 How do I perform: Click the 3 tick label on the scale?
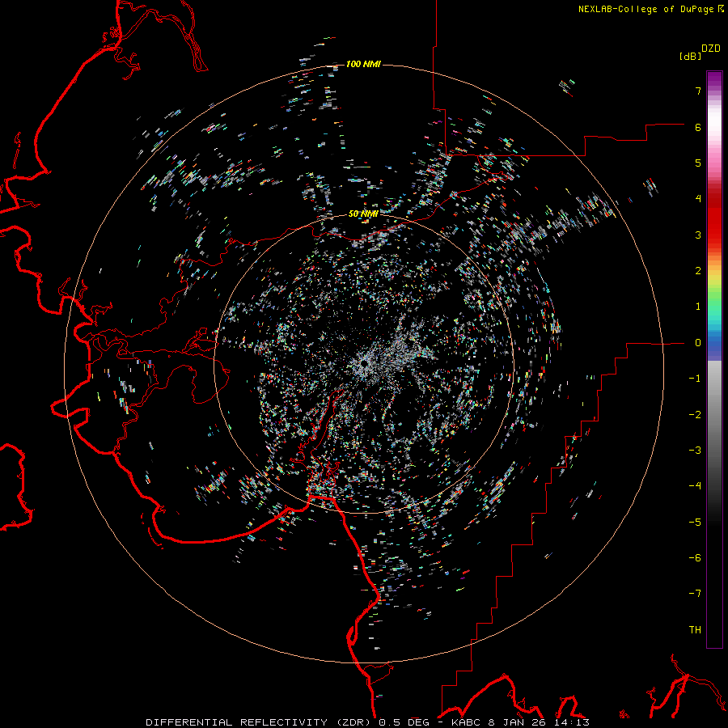pyautogui.click(x=698, y=235)
